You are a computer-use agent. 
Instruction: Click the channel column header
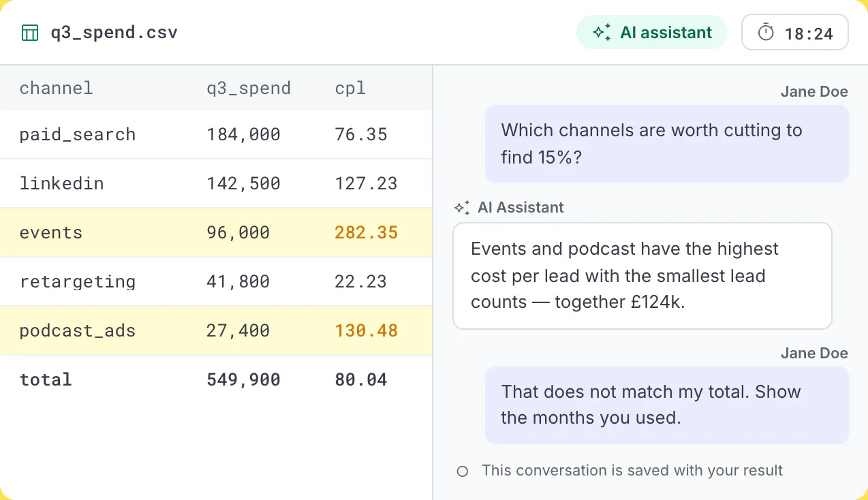click(56, 88)
